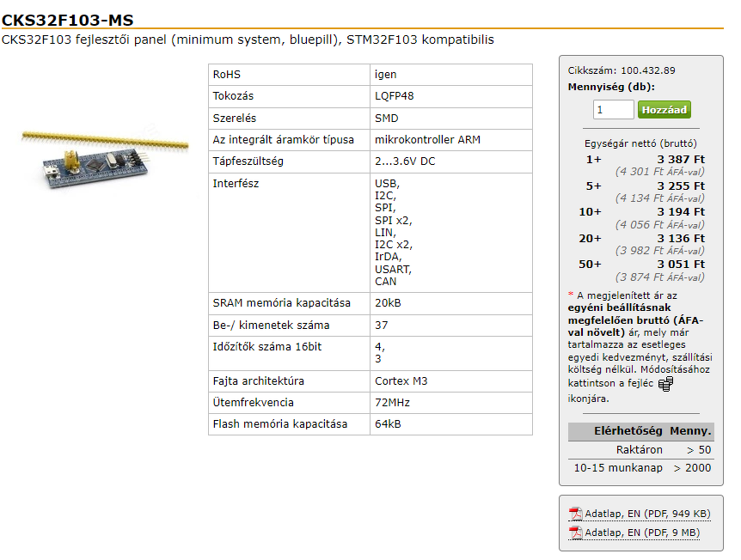Click the gross price '4 134 Ft ÁFÁ-val'
This screenshot has width=741, height=560.
click(659, 198)
